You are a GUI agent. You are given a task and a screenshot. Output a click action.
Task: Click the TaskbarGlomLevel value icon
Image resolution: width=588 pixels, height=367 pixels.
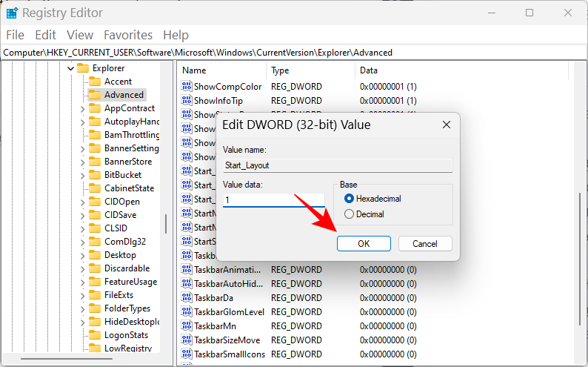(187, 312)
